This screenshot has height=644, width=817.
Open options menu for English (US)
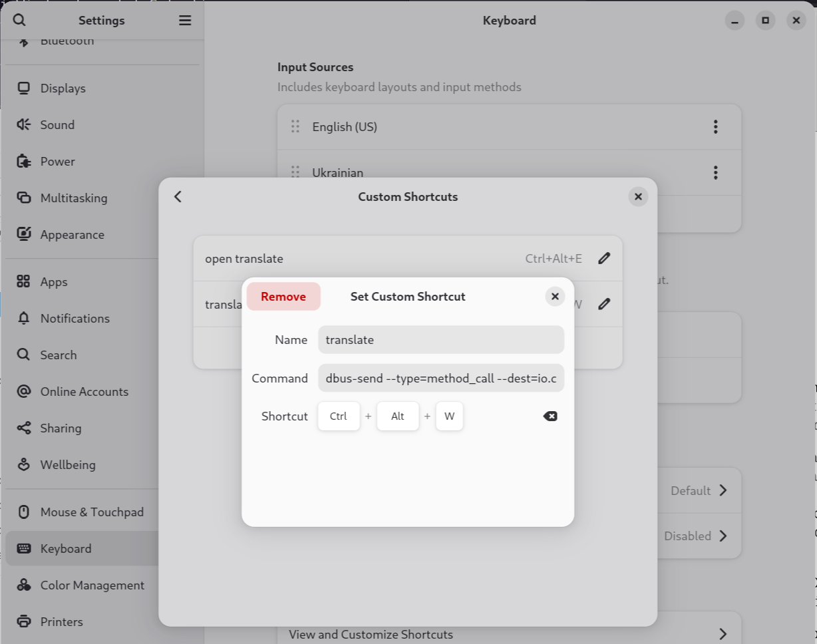[x=715, y=126]
